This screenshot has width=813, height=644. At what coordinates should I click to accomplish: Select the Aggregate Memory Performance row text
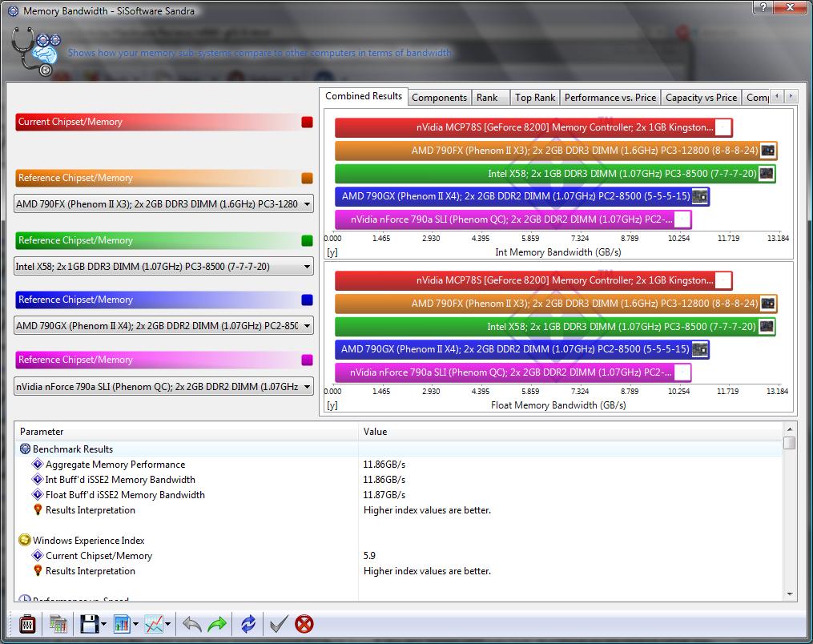click(x=115, y=465)
